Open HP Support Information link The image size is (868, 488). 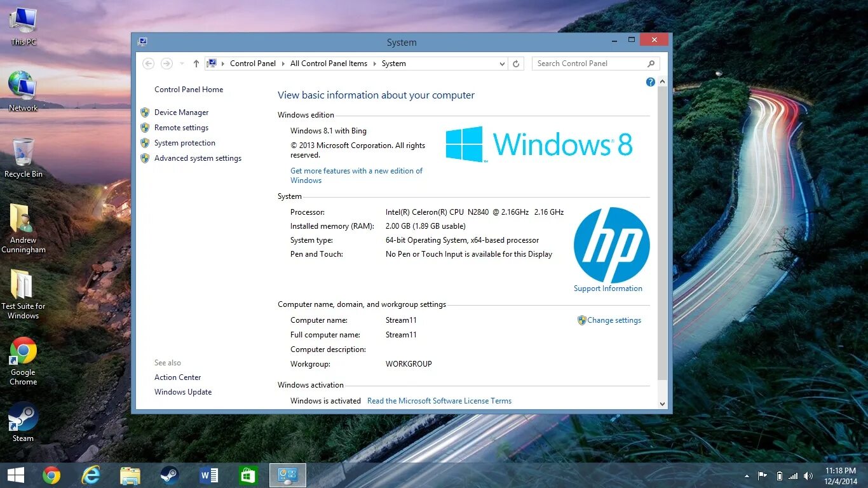pos(608,288)
